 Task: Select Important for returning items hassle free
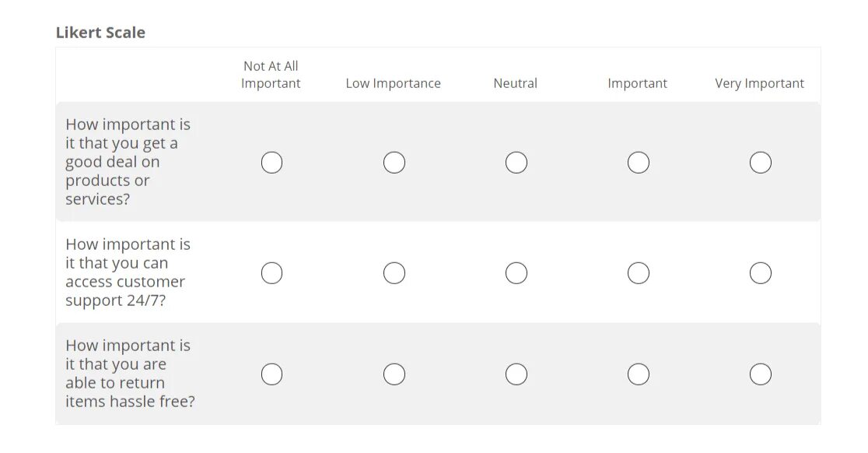(x=639, y=374)
